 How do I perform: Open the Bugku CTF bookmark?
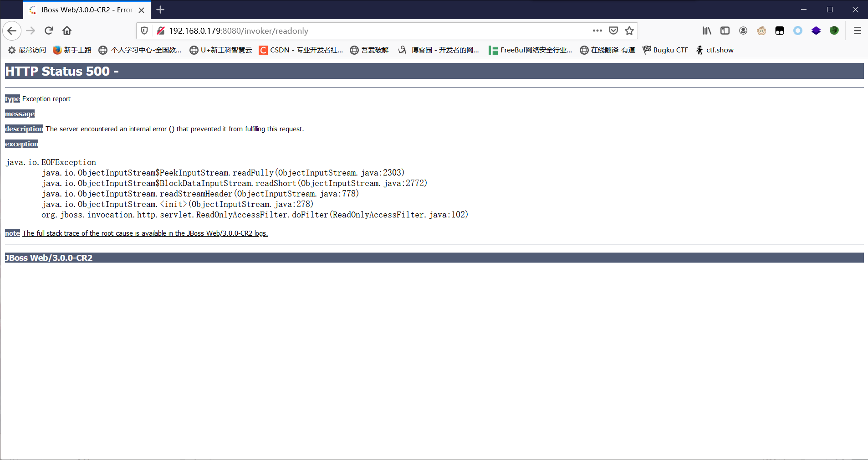pyautogui.click(x=665, y=50)
